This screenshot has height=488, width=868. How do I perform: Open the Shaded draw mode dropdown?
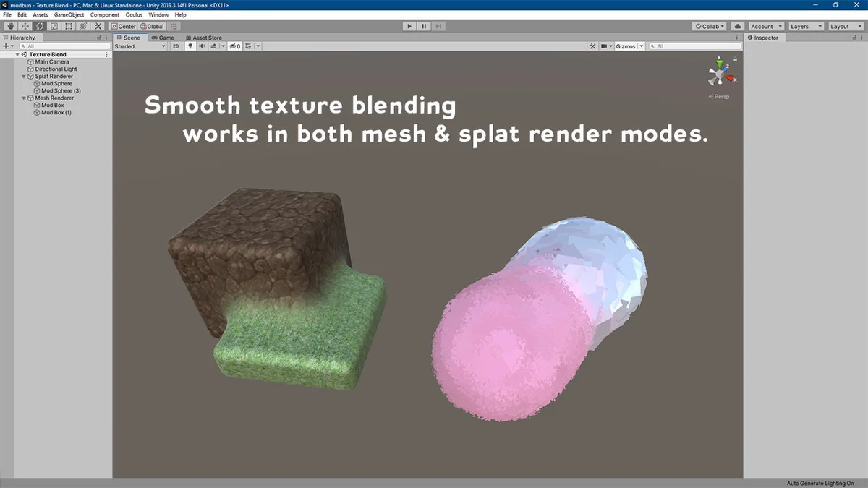click(x=140, y=46)
